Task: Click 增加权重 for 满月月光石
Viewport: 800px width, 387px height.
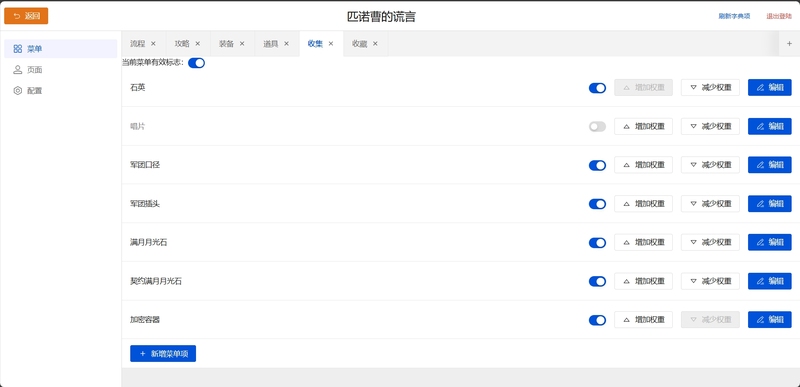Action: [643, 243]
